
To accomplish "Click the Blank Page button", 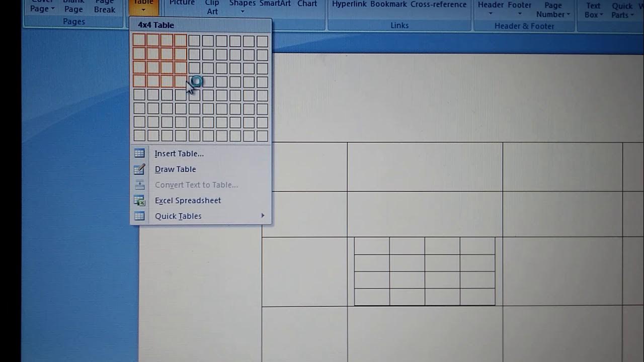I will [x=73, y=7].
